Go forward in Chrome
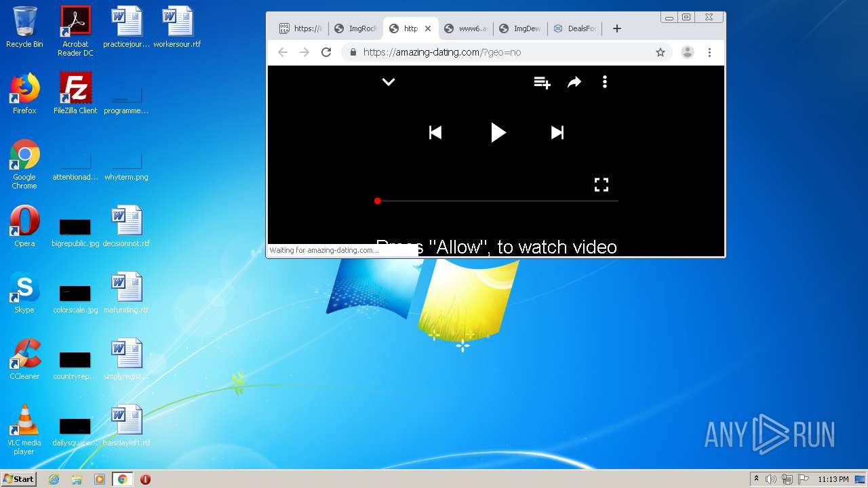This screenshot has width=868, height=488. (304, 52)
